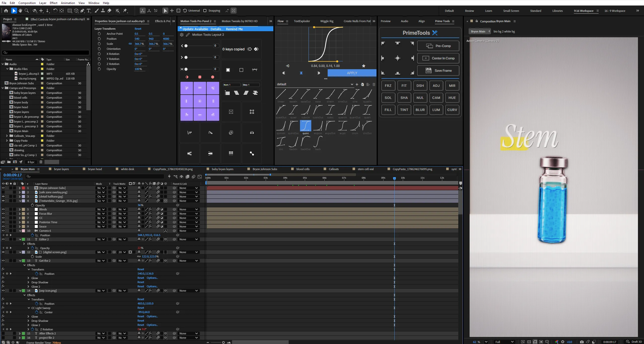Select the Rotation tool
The height and width of the screenshot is (344, 644).
55,11
